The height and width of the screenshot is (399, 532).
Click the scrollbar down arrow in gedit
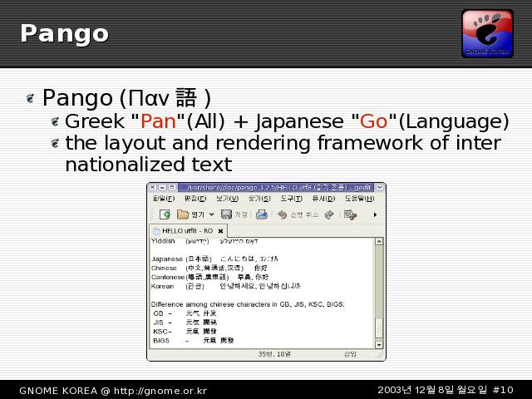coord(380,342)
